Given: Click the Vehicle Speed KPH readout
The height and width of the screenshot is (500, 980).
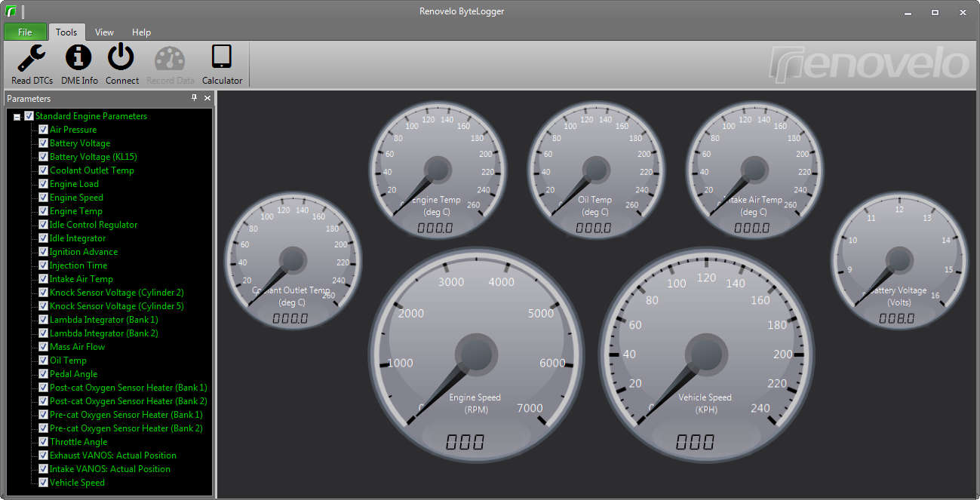Looking at the screenshot, I should click(695, 442).
